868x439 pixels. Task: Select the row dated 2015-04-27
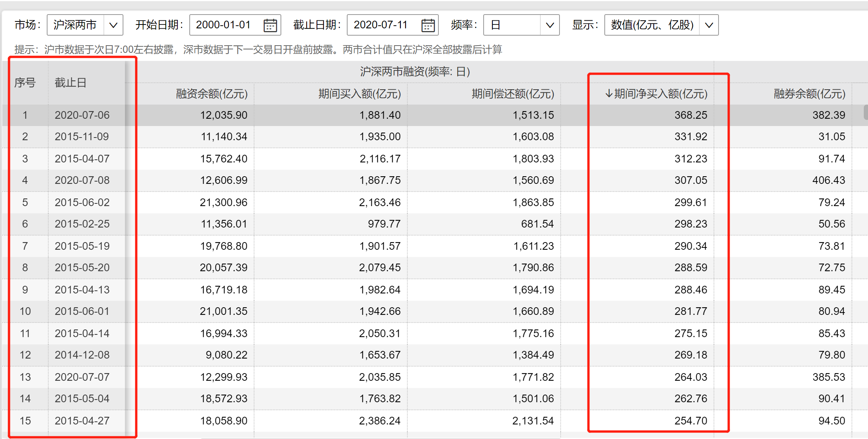tap(82, 421)
